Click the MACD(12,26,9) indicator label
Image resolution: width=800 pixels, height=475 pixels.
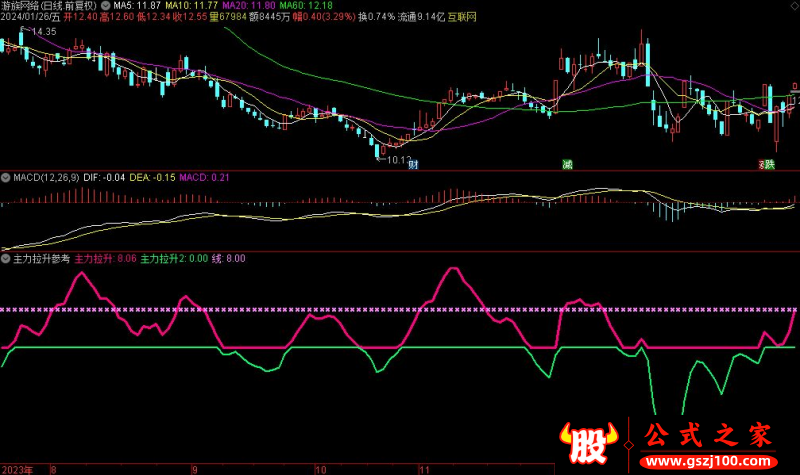pos(45,177)
